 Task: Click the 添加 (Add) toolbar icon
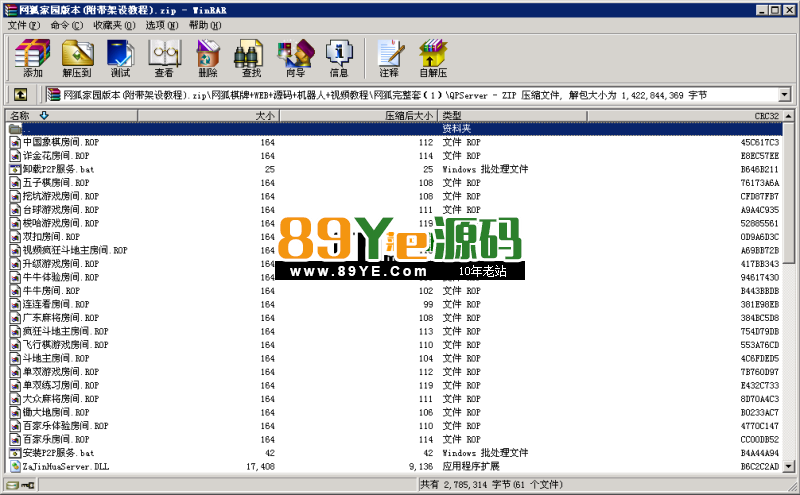pos(33,58)
